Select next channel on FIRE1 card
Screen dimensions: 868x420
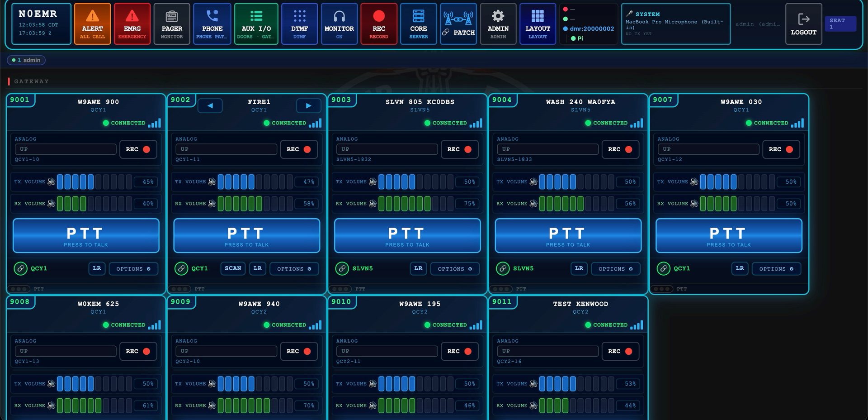point(309,105)
